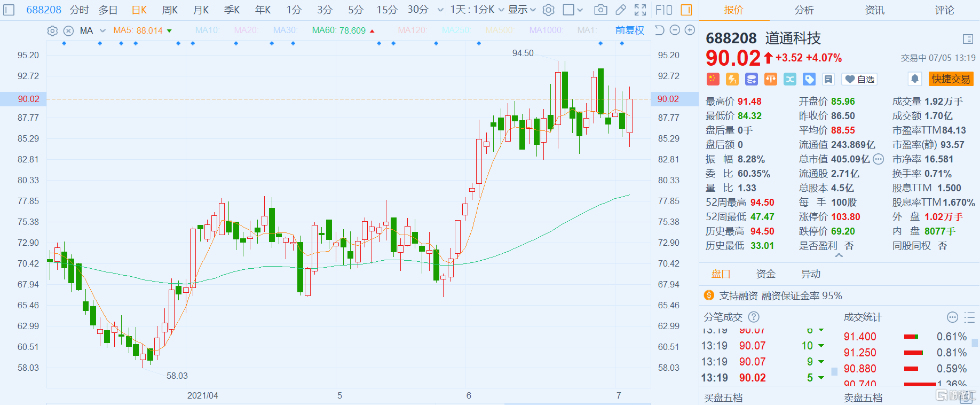Click the 快捷交易 button
980x405 pixels.
[x=951, y=79]
